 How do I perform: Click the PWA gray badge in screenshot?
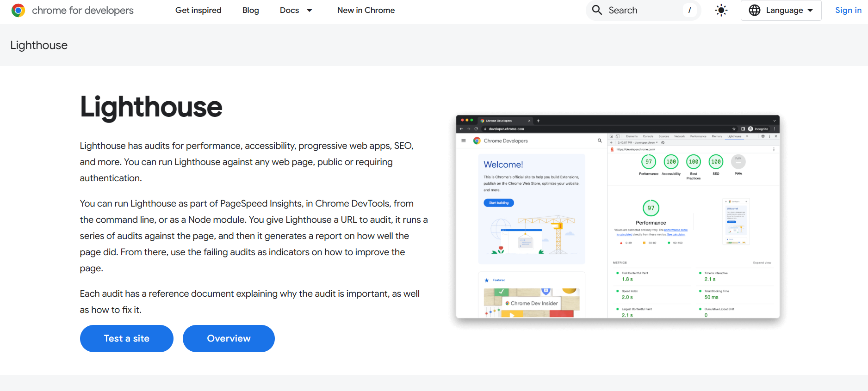(738, 162)
